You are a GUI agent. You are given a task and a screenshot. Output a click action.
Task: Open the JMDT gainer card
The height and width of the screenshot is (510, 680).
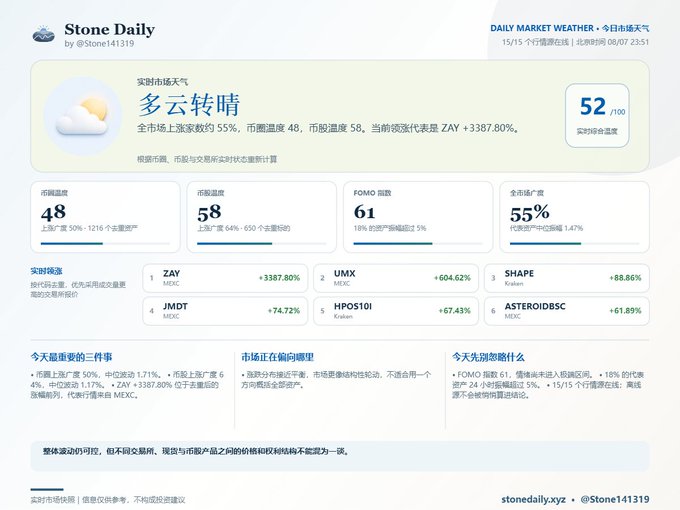tap(225, 311)
